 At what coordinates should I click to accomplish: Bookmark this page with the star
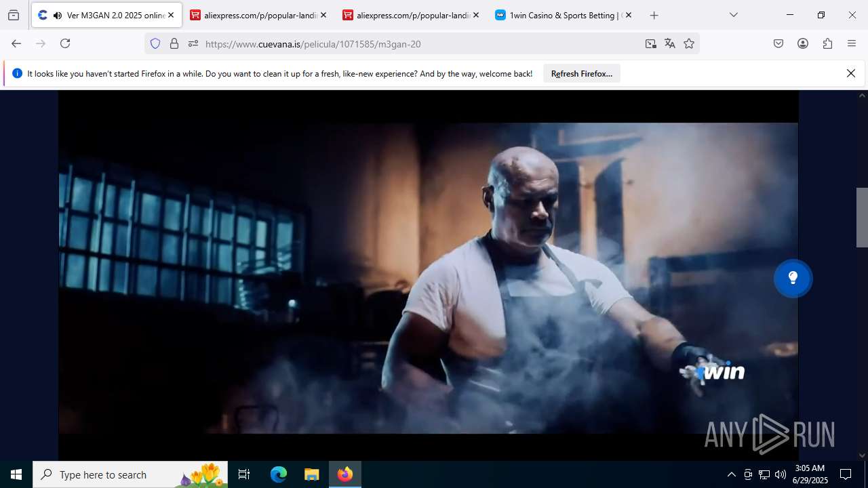click(689, 43)
